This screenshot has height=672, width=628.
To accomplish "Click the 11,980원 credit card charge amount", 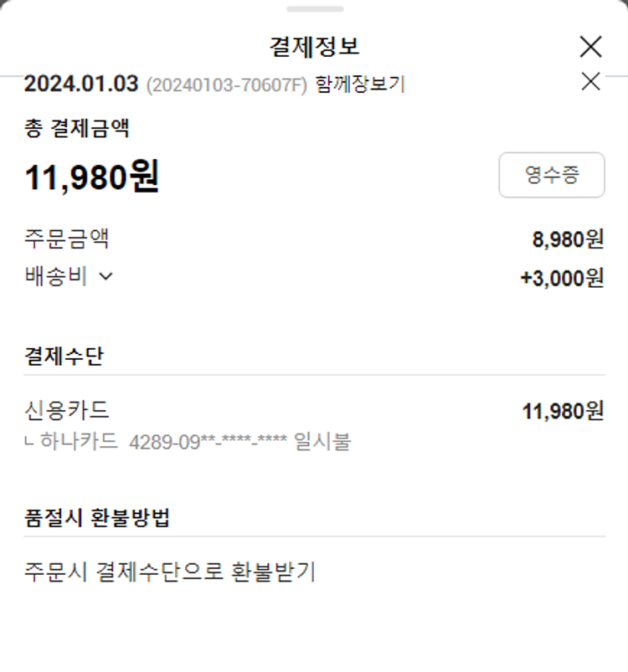I will click(x=562, y=411).
